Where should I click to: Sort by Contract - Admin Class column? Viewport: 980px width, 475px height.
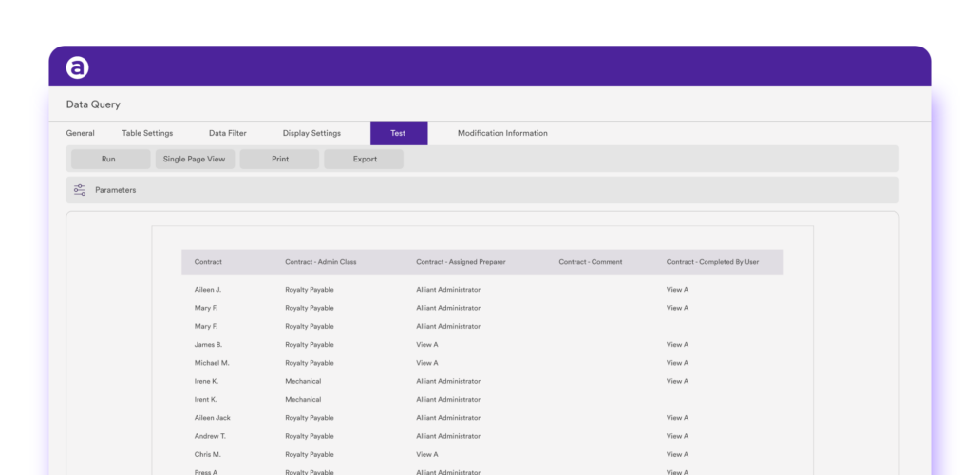pos(321,262)
